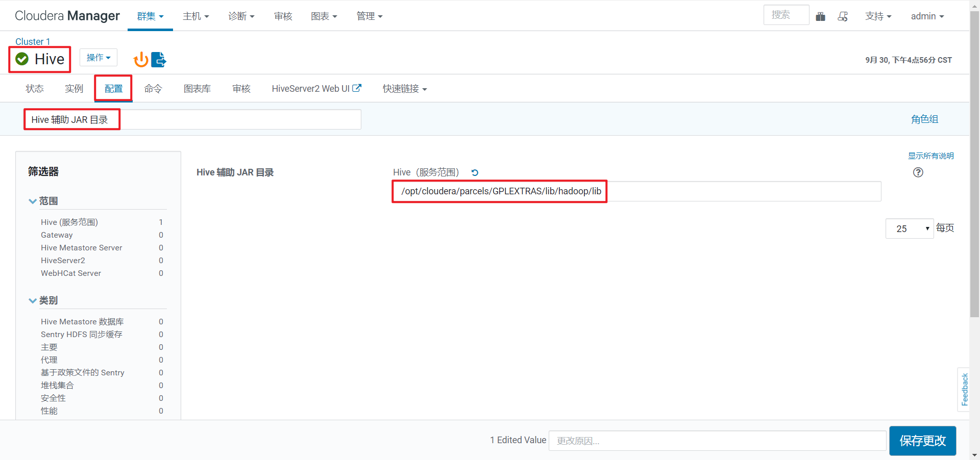Click 显示所有说明 link
The width and height of the screenshot is (980, 460).
(x=931, y=156)
